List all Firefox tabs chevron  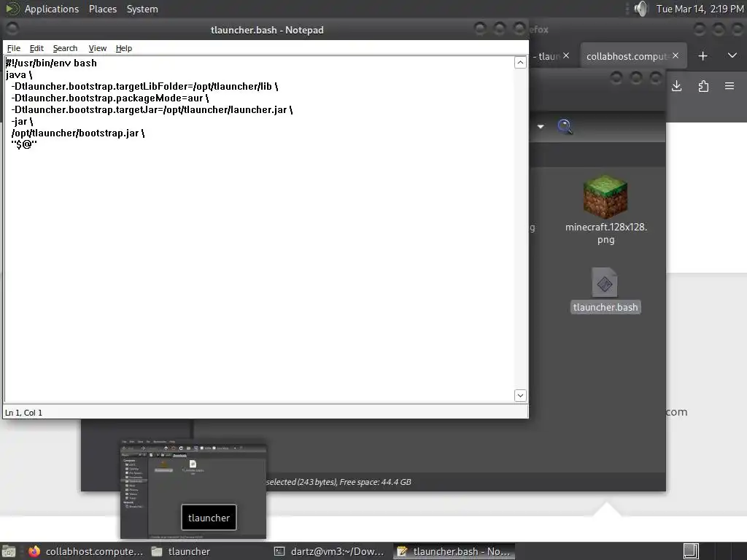pyautogui.click(x=732, y=55)
